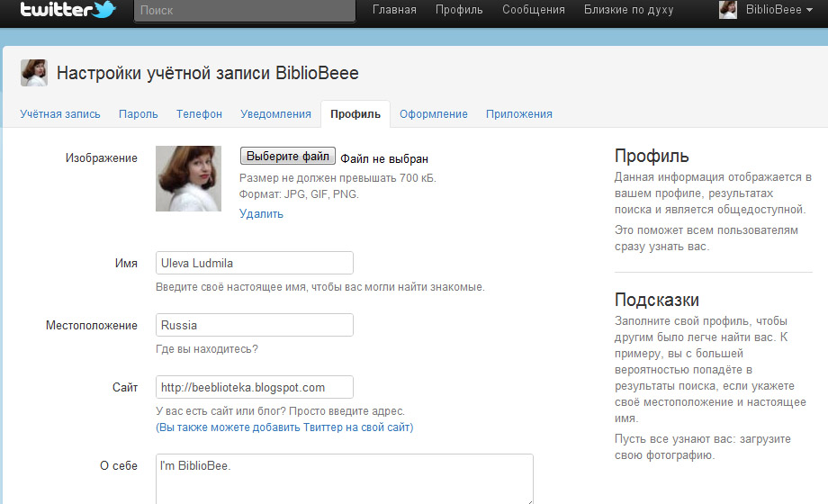Open link about adding Твиттер to site

click(x=284, y=427)
